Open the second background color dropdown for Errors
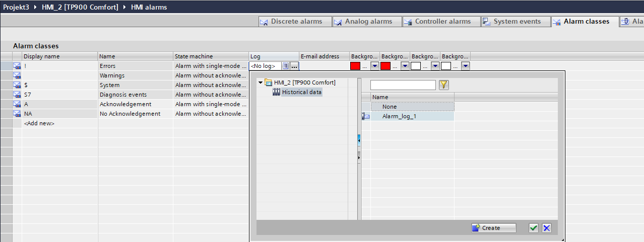 click(x=405, y=66)
